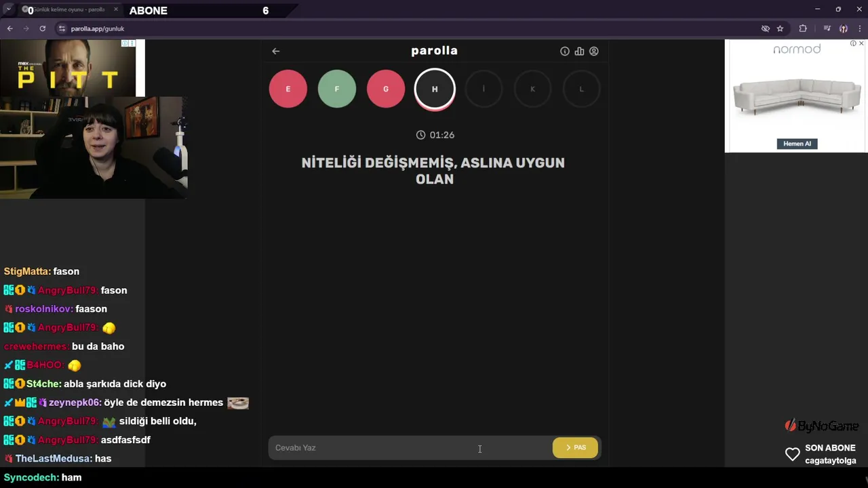Minimize the browser window
This screenshot has width=868, height=488.
[817, 9]
